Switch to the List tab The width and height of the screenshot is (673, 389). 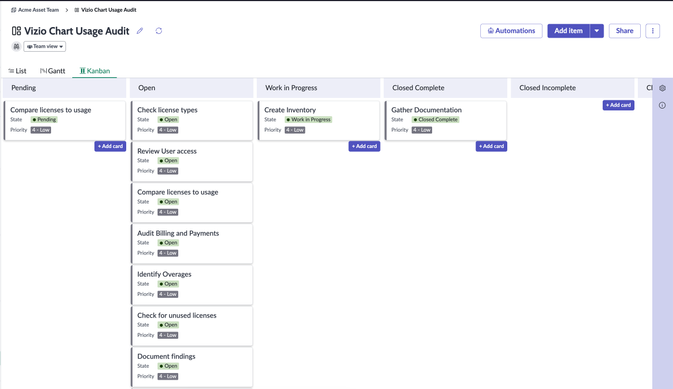(17, 71)
